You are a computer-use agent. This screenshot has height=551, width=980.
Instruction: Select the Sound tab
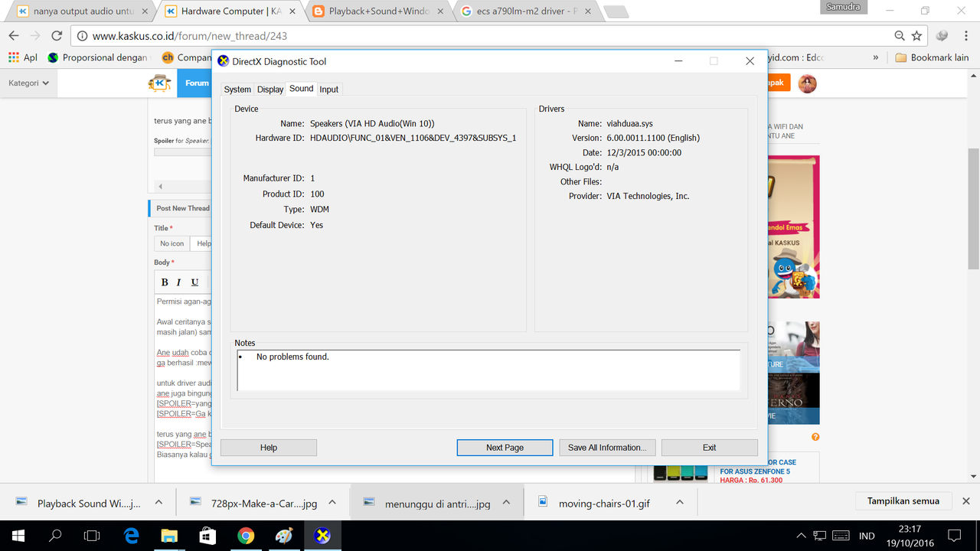[x=301, y=89]
